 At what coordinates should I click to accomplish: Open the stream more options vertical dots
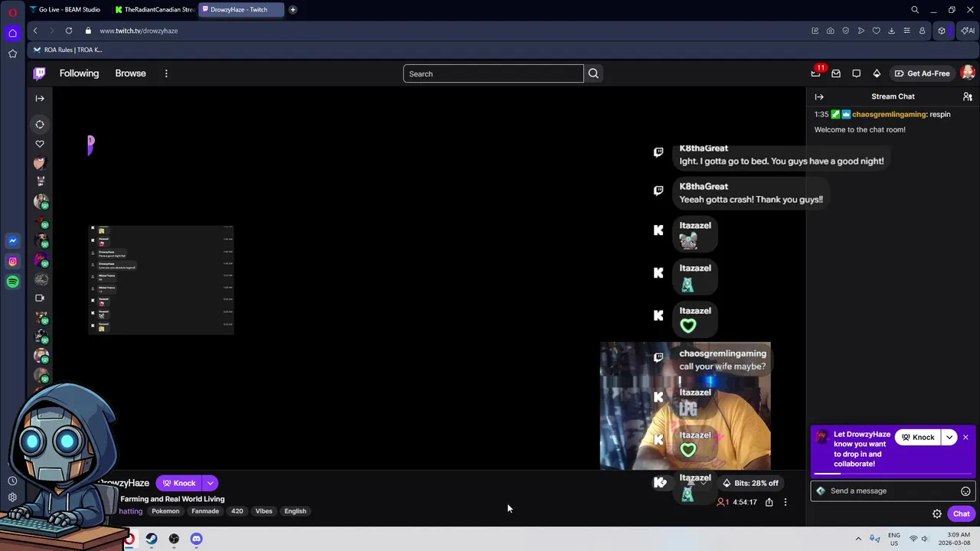785,502
